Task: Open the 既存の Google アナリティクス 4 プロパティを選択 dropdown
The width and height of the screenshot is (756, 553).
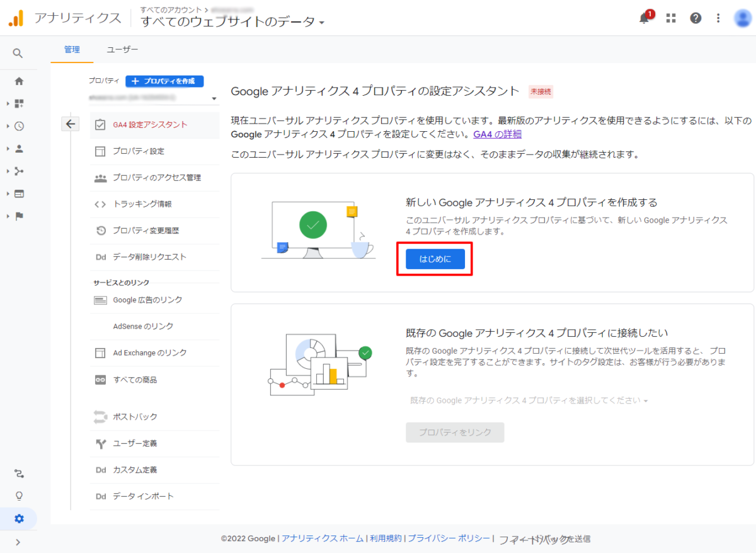Action: point(529,400)
